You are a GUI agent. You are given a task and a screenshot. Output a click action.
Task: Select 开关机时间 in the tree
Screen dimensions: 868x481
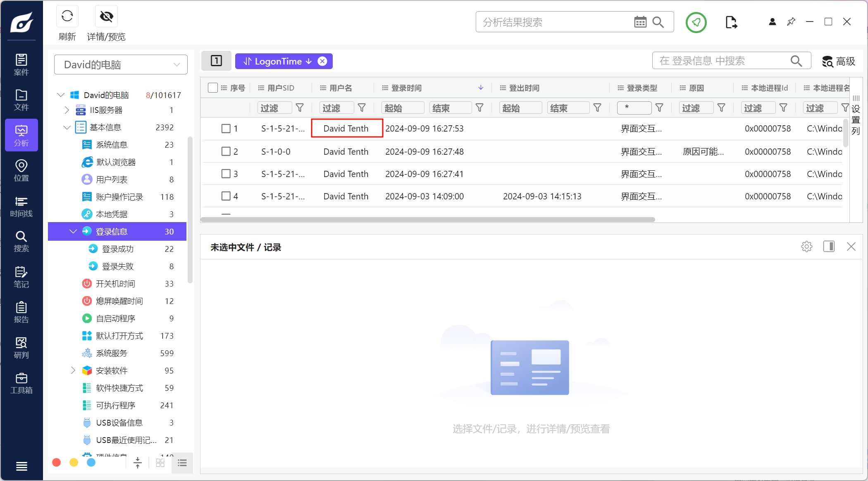[x=115, y=284]
